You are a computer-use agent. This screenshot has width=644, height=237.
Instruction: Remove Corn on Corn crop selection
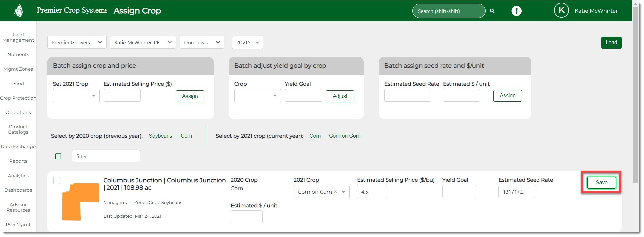(335, 192)
